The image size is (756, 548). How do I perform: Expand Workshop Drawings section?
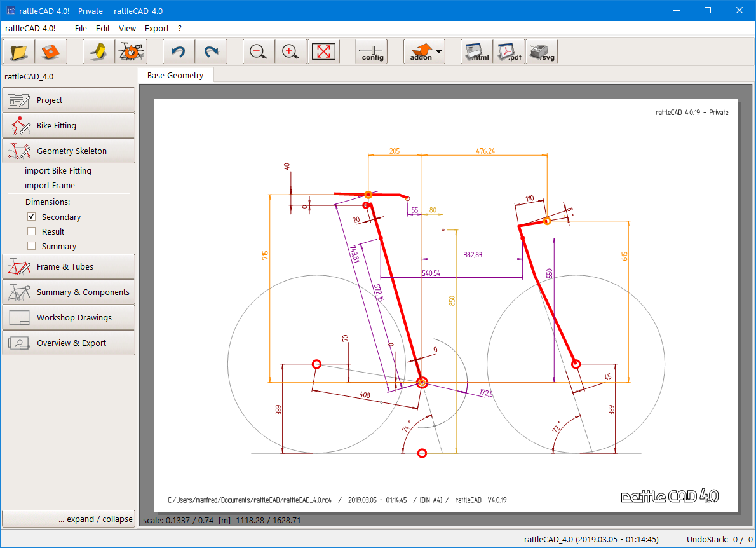69,317
